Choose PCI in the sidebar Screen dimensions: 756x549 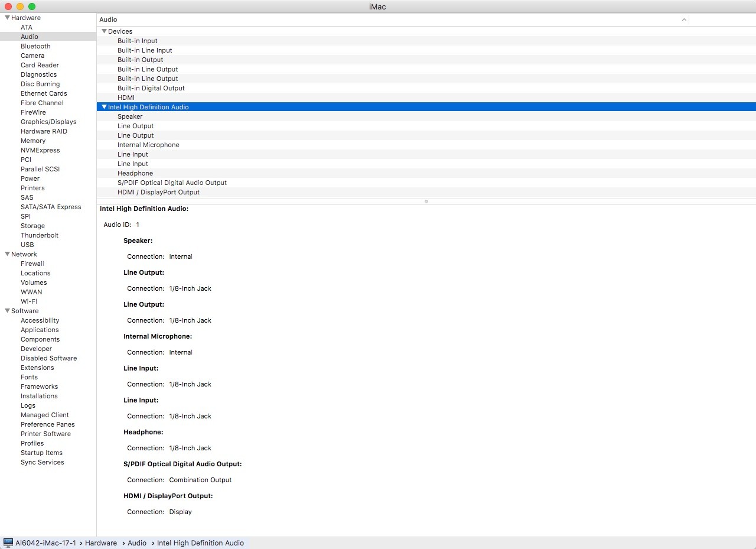click(x=26, y=160)
